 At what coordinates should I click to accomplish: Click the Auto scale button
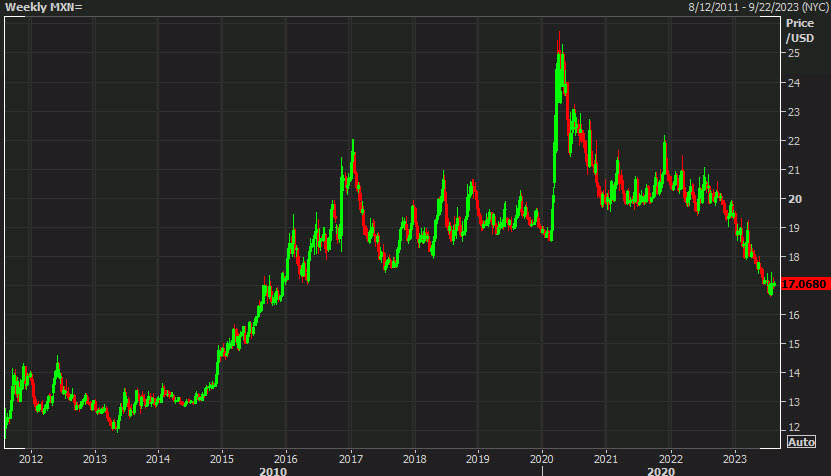pos(801,442)
